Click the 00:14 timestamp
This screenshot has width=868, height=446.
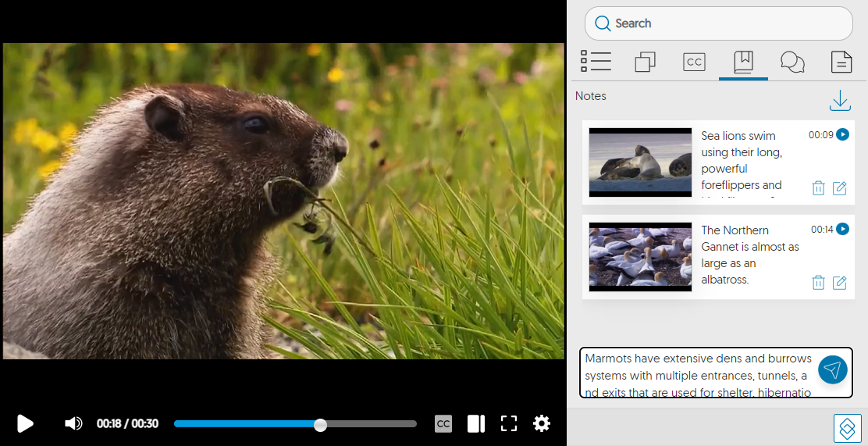822,229
